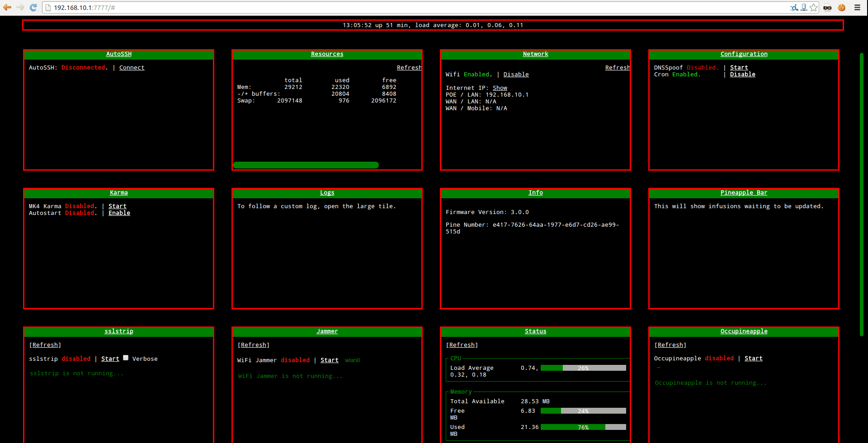The width and height of the screenshot is (868, 443).
Task: Open the Logs tile title
Action: (x=327, y=193)
